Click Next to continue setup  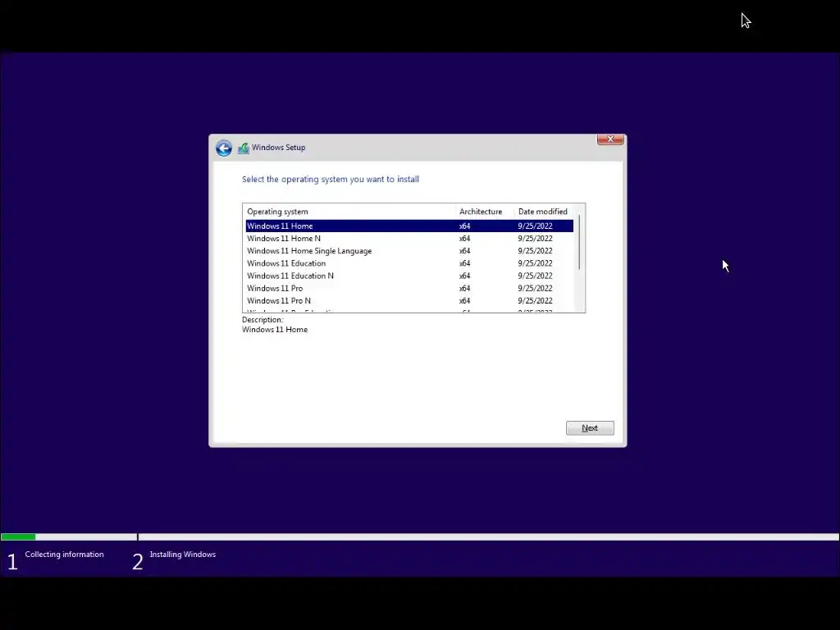(590, 428)
